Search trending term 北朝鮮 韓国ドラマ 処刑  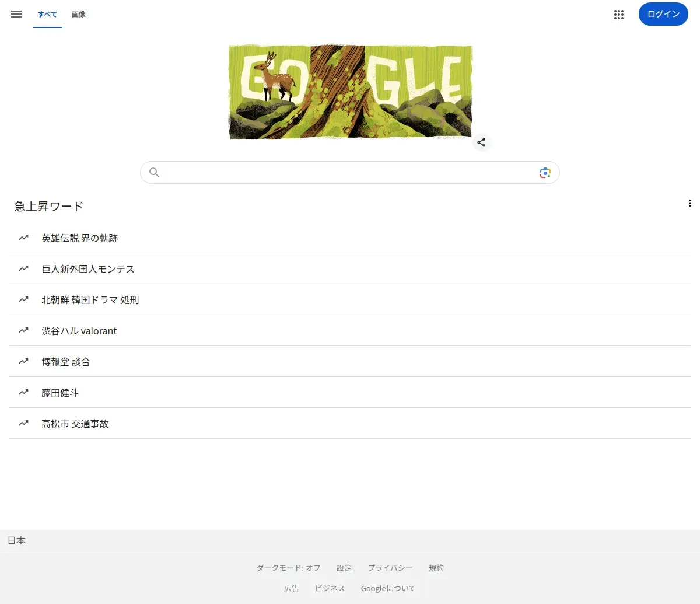click(350, 300)
